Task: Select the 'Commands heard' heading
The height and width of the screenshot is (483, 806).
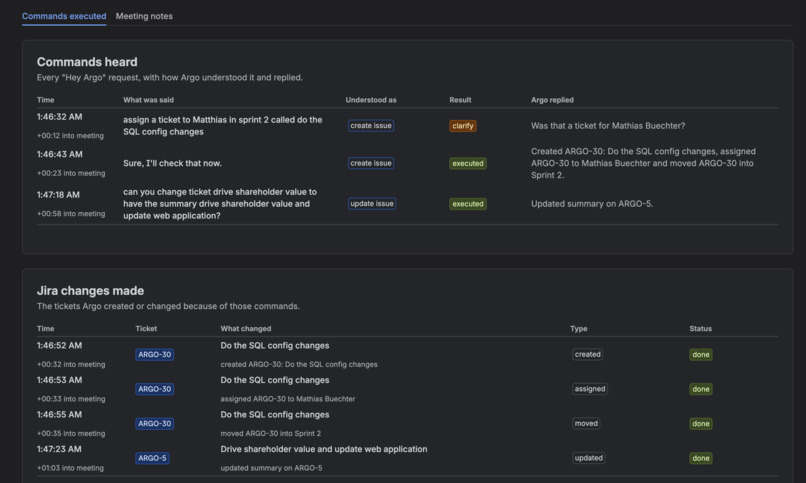Action: [x=87, y=62]
